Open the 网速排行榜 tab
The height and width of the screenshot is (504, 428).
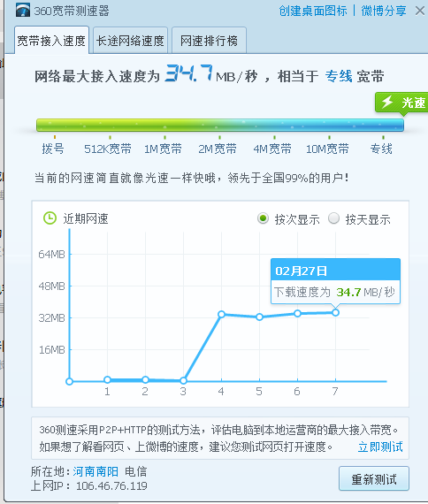(209, 41)
